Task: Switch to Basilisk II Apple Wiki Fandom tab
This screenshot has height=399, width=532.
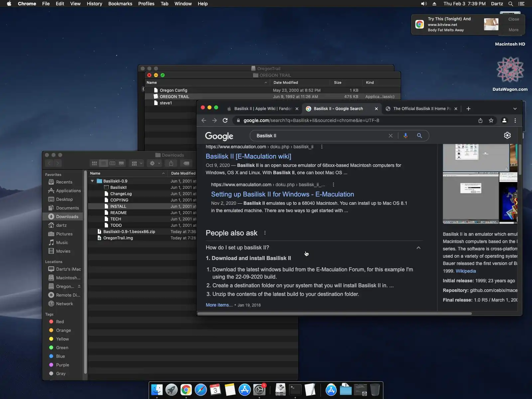Action: (263, 109)
